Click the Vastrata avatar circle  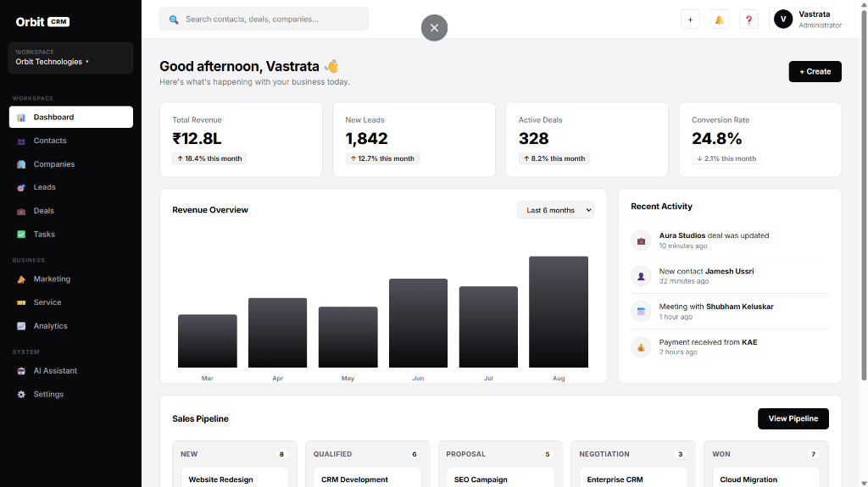tap(782, 19)
